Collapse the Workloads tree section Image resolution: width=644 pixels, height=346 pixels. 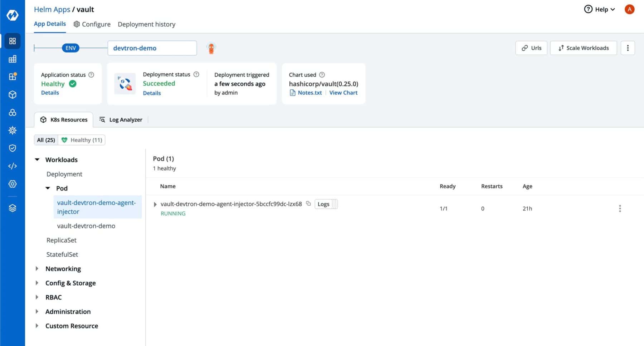pyautogui.click(x=37, y=159)
